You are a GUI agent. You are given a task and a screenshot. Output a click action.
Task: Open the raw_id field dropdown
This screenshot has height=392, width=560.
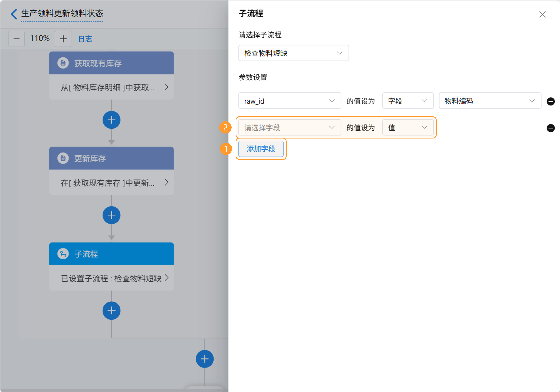tap(289, 101)
